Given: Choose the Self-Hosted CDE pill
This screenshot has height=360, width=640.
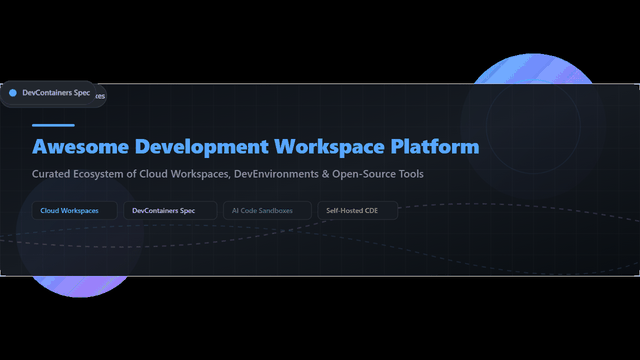Looking at the screenshot, I should coord(358,211).
